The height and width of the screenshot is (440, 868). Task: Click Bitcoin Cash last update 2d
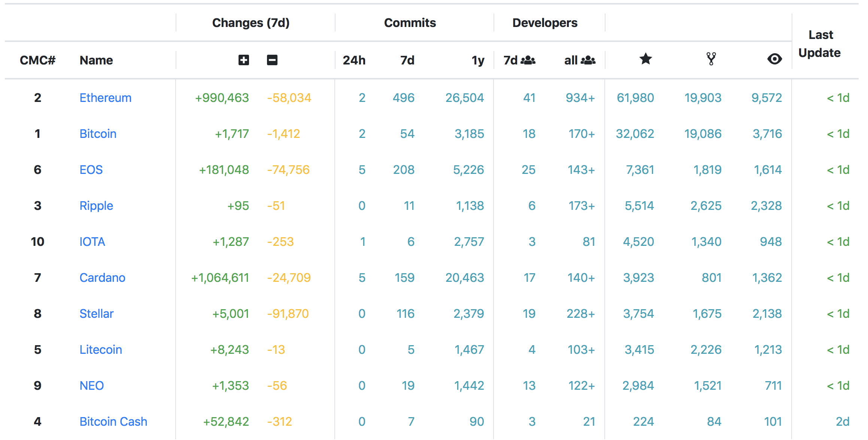click(x=843, y=422)
